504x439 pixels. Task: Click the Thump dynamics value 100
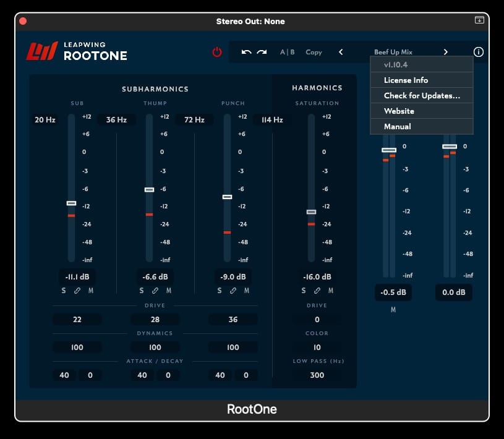155,347
